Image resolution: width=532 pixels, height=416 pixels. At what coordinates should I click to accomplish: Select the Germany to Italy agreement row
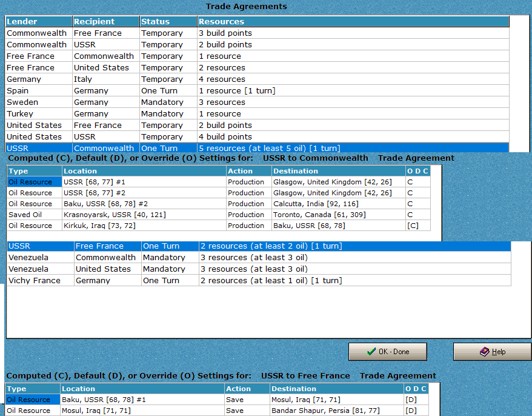point(257,79)
